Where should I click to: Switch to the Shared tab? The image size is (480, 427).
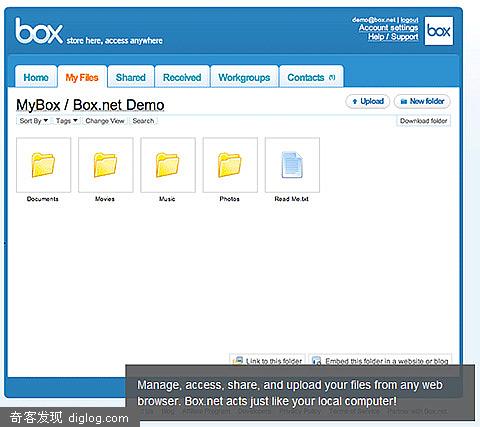(131, 77)
